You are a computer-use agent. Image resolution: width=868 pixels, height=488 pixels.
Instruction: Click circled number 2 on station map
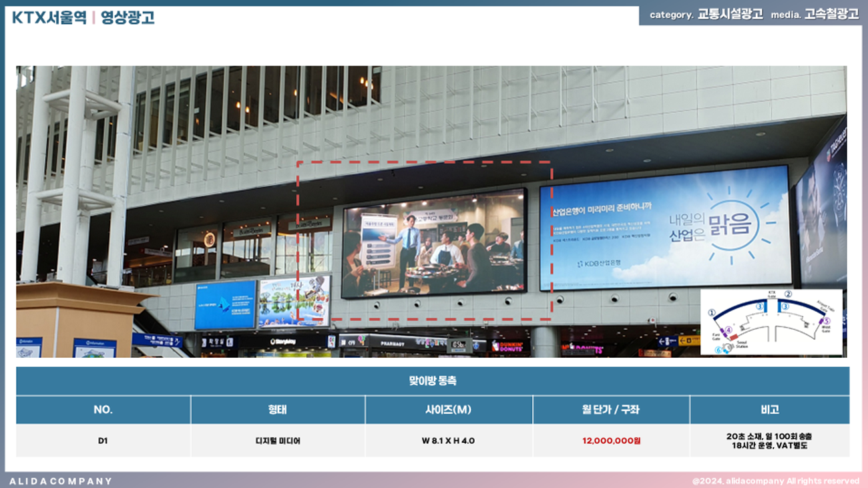coord(788,293)
